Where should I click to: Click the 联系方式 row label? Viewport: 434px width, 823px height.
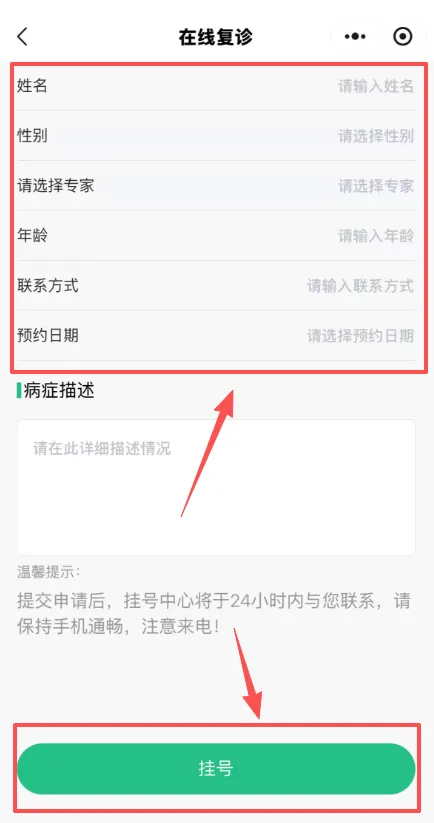pyautogui.click(x=48, y=286)
